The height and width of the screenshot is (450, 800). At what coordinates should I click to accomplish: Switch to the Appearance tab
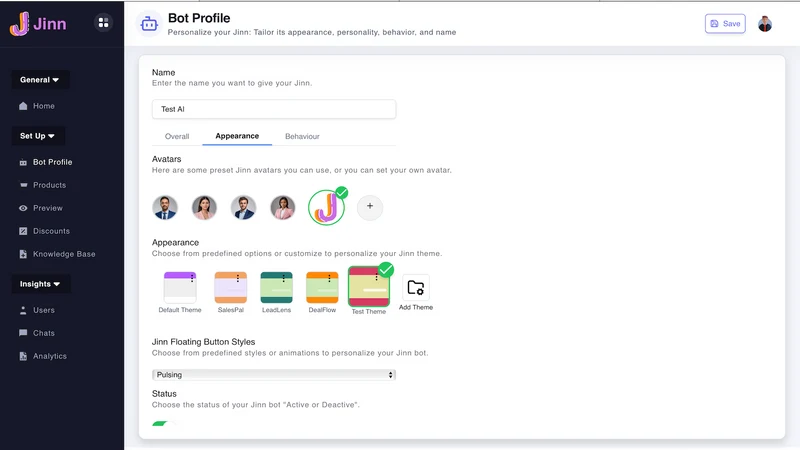pyautogui.click(x=237, y=136)
